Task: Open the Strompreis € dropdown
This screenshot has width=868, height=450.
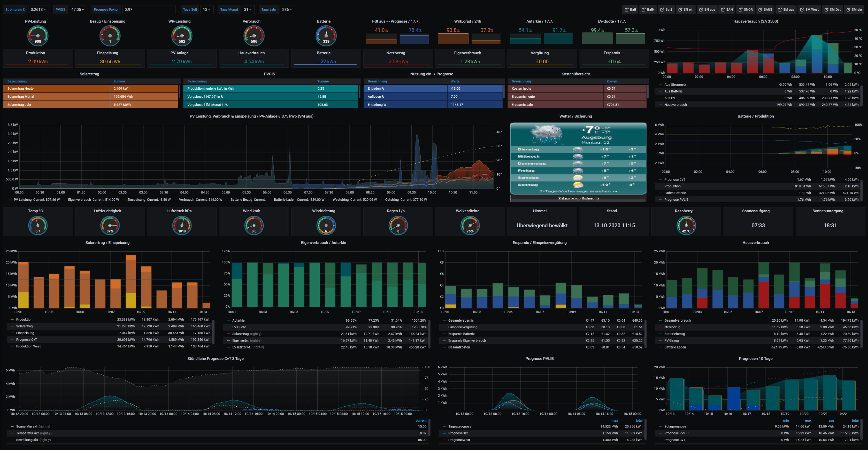Action: (x=38, y=10)
